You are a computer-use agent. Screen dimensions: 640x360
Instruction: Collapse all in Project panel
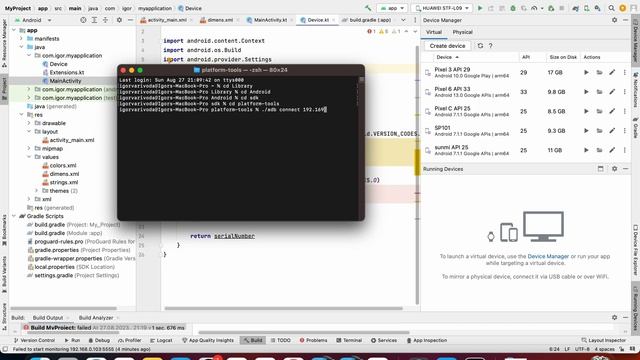(x=105, y=20)
